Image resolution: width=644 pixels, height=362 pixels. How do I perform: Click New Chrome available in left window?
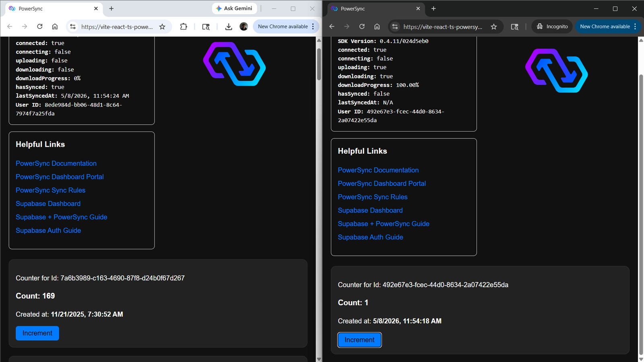pos(283,27)
